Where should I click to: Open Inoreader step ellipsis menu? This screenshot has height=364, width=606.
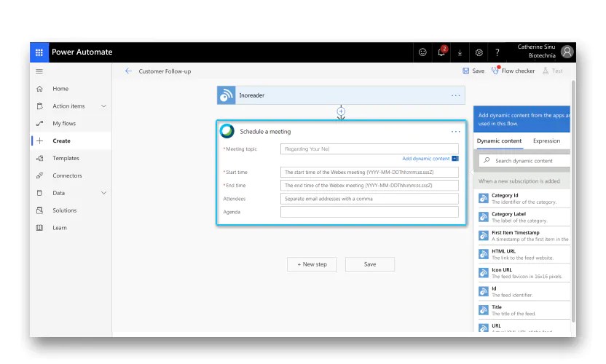click(x=456, y=95)
